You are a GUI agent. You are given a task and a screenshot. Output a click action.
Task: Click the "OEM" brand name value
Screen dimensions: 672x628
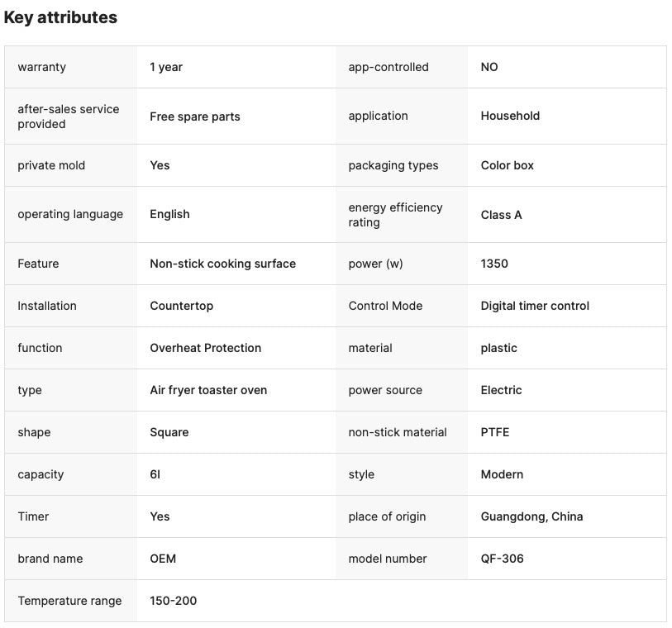click(163, 559)
